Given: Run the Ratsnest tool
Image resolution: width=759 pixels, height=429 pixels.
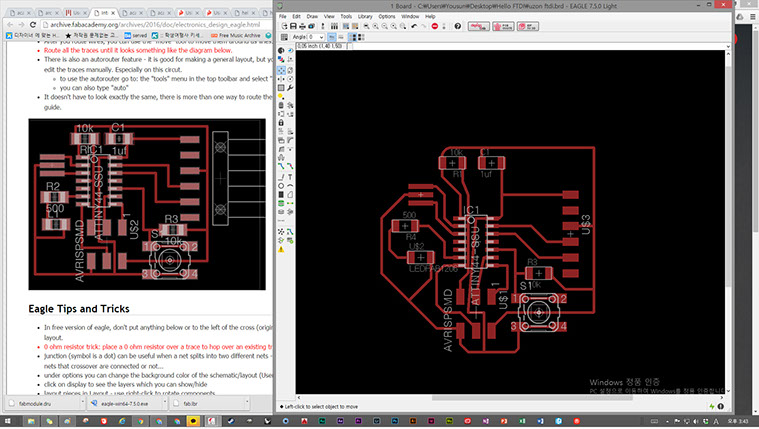Looking at the screenshot, I should pyautogui.click(x=281, y=231).
